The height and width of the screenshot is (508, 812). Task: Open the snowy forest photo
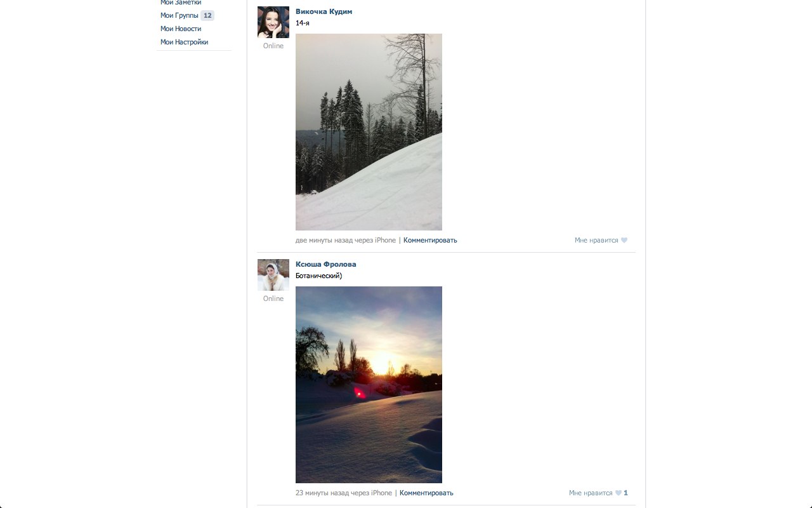369,132
